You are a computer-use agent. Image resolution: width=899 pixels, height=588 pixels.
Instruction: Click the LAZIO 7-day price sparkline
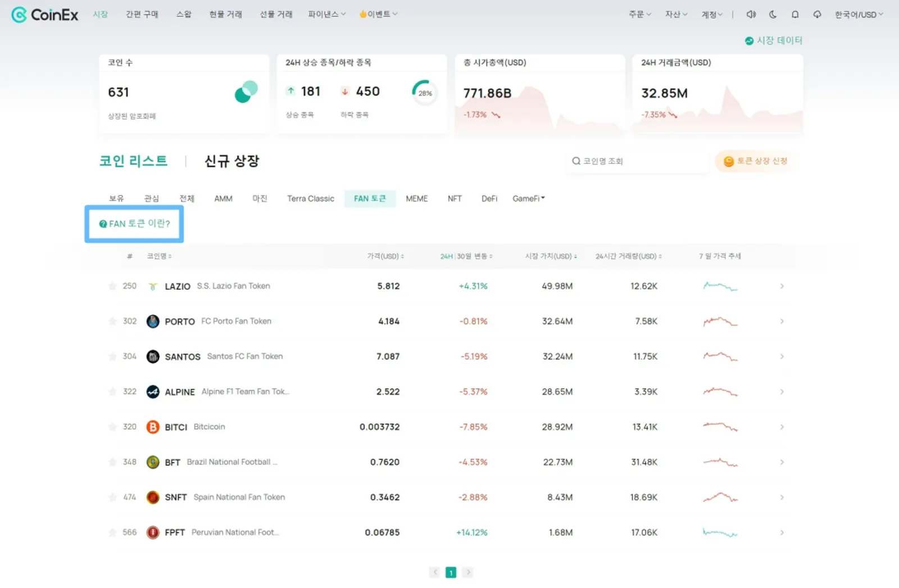click(x=720, y=286)
